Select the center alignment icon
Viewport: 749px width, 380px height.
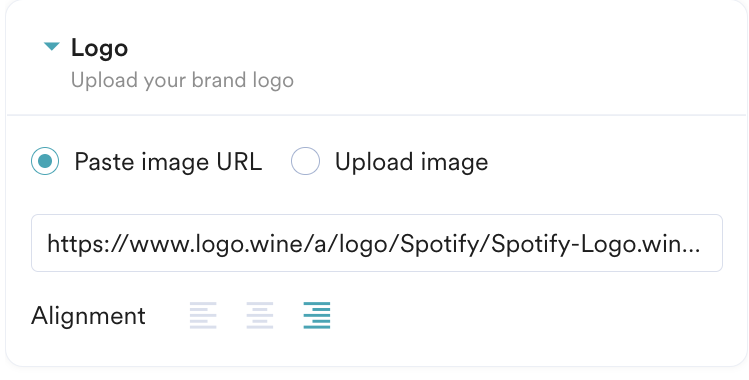pos(260,315)
